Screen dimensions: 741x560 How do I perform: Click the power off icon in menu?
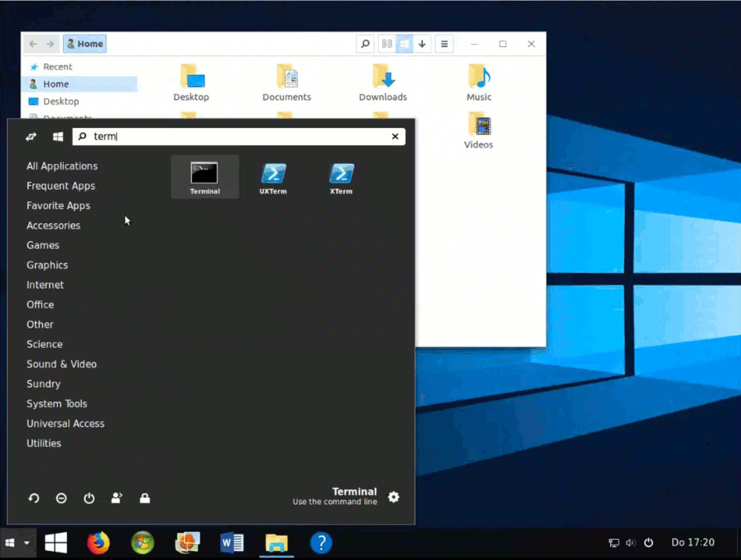tap(89, 498)
